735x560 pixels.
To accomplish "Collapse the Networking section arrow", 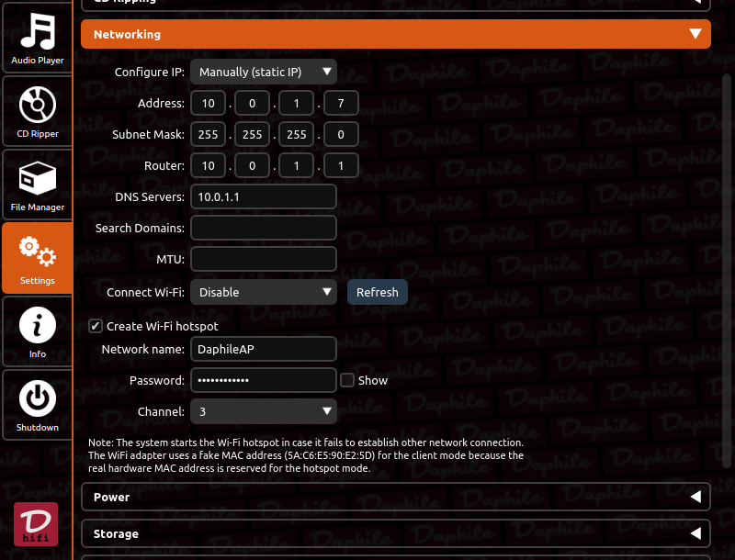I will (695, 34).
